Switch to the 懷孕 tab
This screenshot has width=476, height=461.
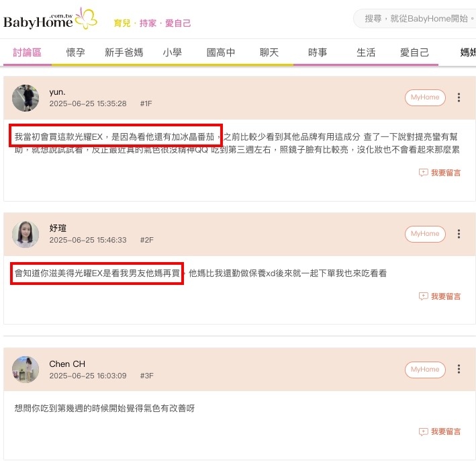[76, 52]
